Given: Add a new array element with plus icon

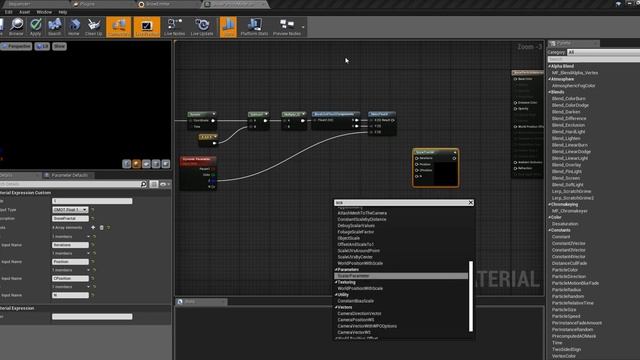Looking at the screenshot, I should 93,227.
